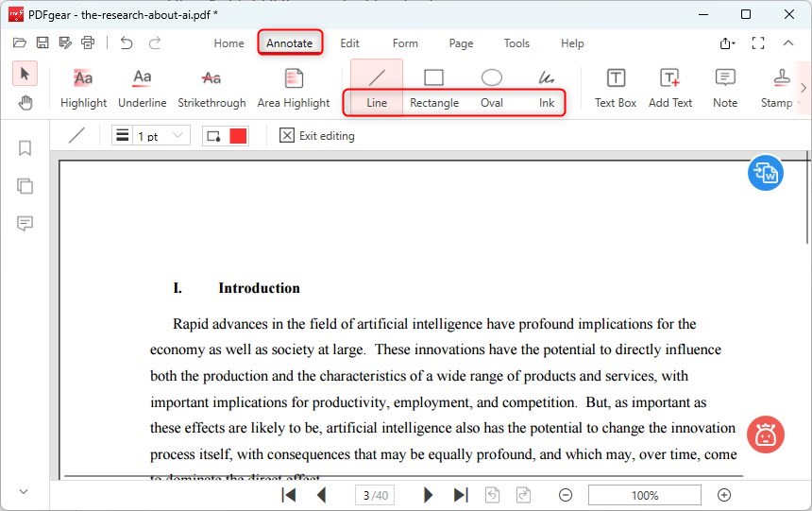The height and width of the screenshot is (511, 812).
Task: Activate the Ink drawing tool
Action: pos(547,88)
